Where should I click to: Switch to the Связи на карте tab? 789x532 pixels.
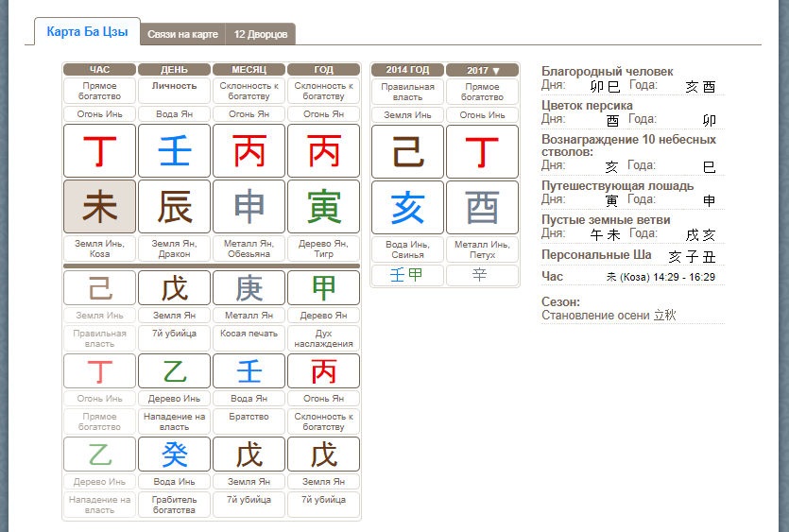click(182, 34)
